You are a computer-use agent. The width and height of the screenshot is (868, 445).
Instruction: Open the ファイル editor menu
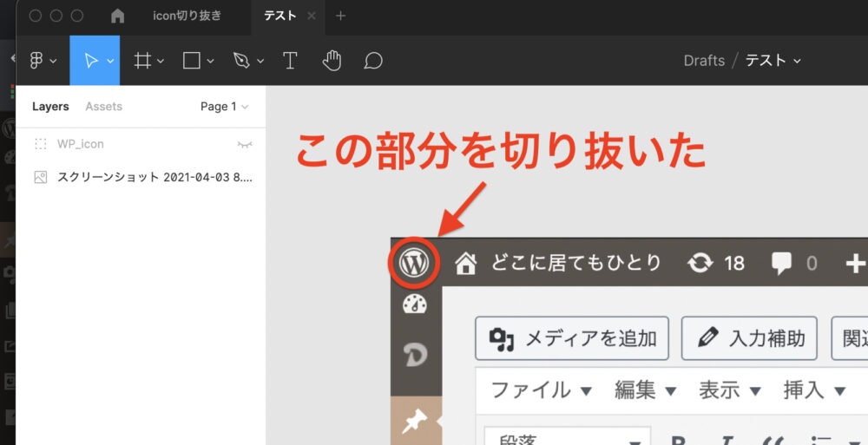tap(542, 390)
